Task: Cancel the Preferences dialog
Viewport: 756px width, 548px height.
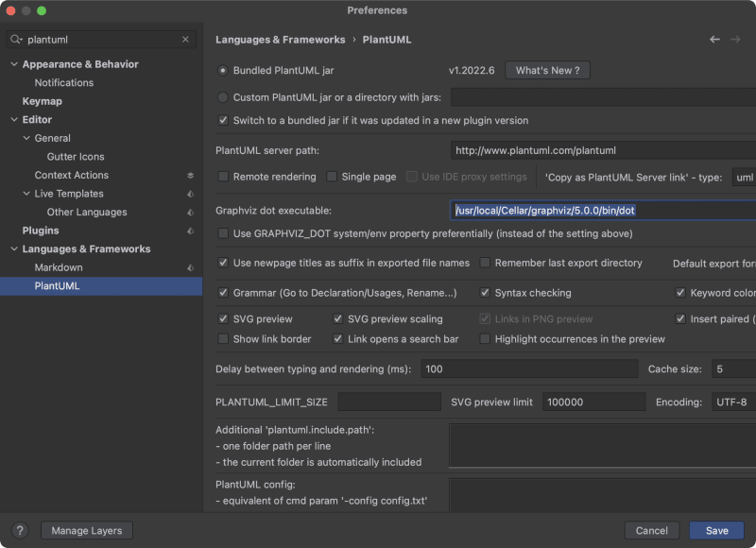Action: pos(651,531)
